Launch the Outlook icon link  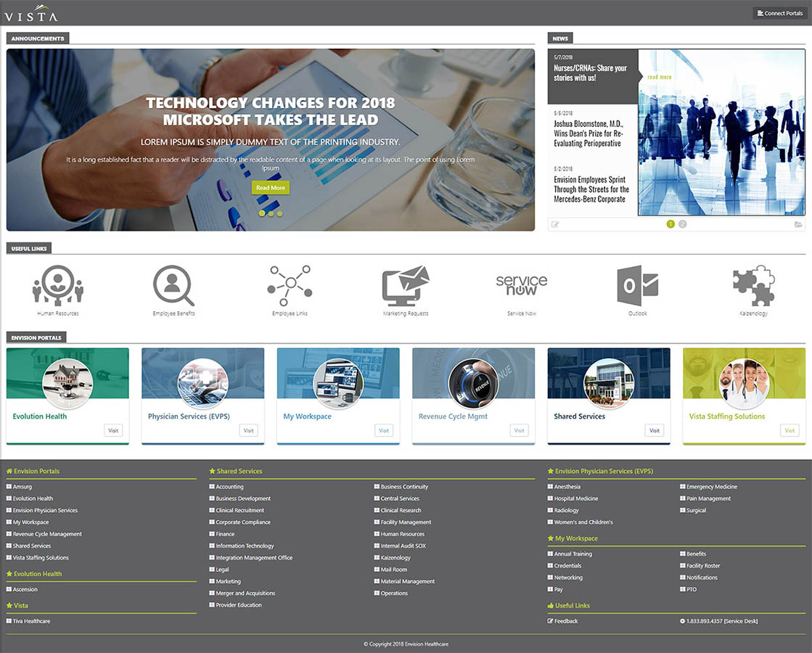click(x=638, y=285)
